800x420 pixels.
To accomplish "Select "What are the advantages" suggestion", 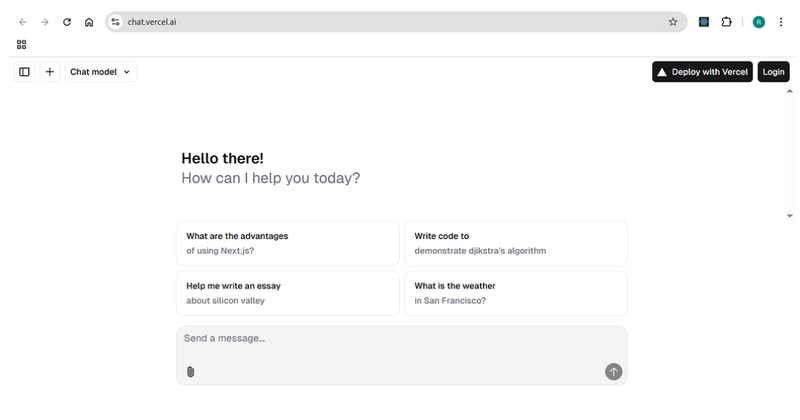I will 288,243.
